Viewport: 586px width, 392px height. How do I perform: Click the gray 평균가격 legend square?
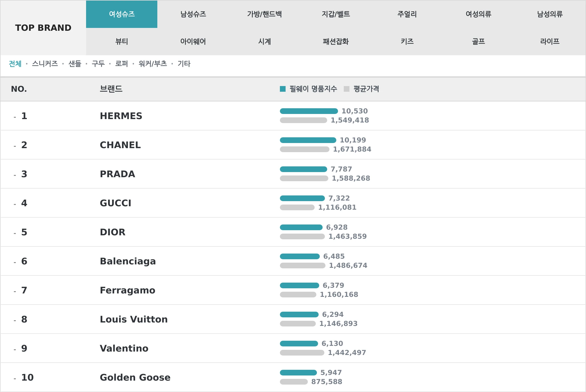(347, 89)
